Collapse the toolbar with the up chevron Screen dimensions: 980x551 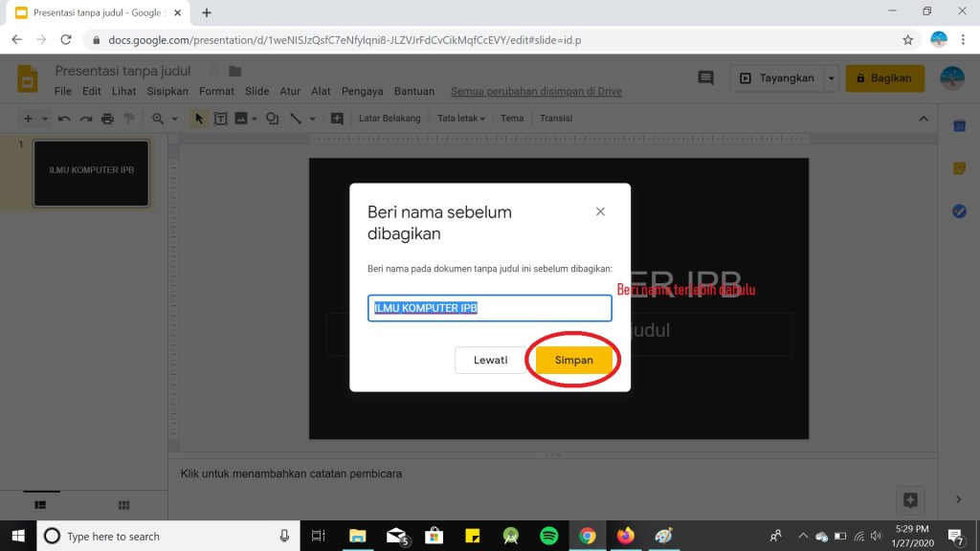[x=923, y=119]
